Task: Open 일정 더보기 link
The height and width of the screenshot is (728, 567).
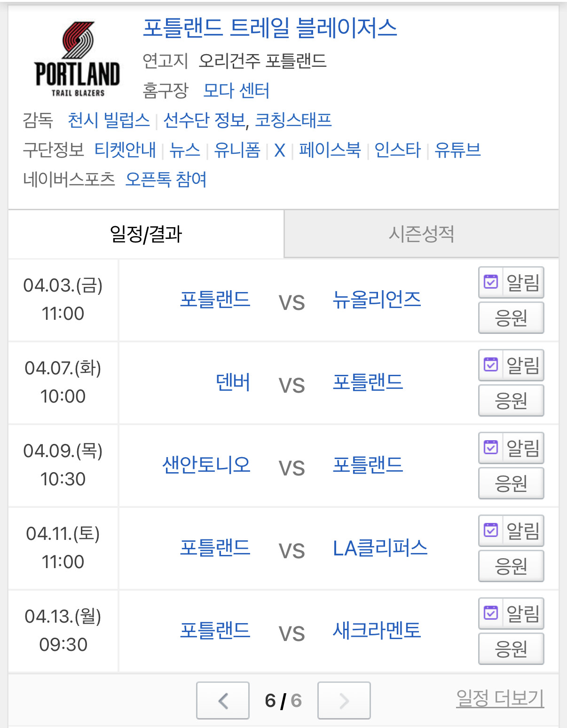Action: pyautogui.click(x=500, y=699)
